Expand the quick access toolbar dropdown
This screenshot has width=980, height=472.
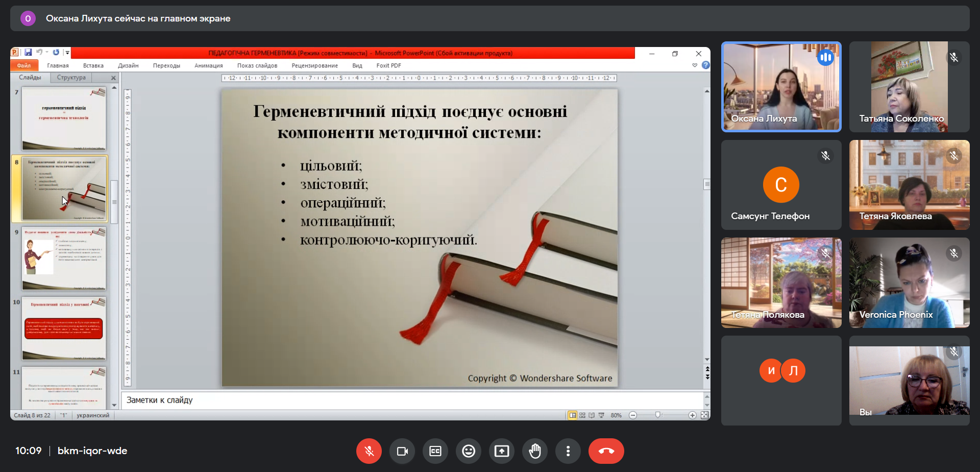[67, 52]
